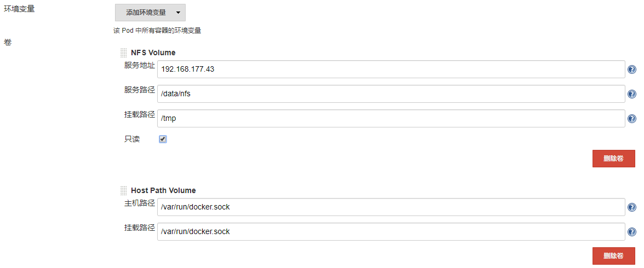Click the 只读 label text

point(132,139)
